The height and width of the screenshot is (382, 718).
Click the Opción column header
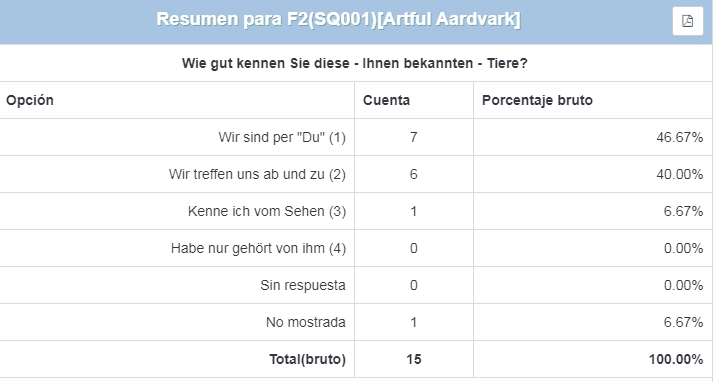[x=30, y=100]
